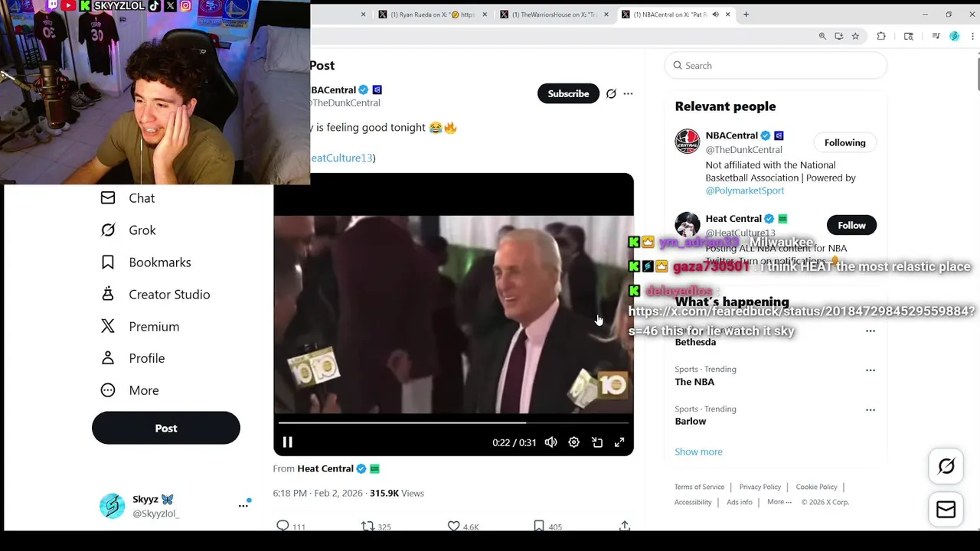Bookmark this page with the star icon

[x=855, y=36]
